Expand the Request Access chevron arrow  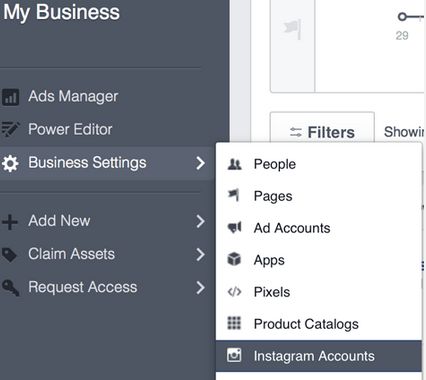pos(200,288)
